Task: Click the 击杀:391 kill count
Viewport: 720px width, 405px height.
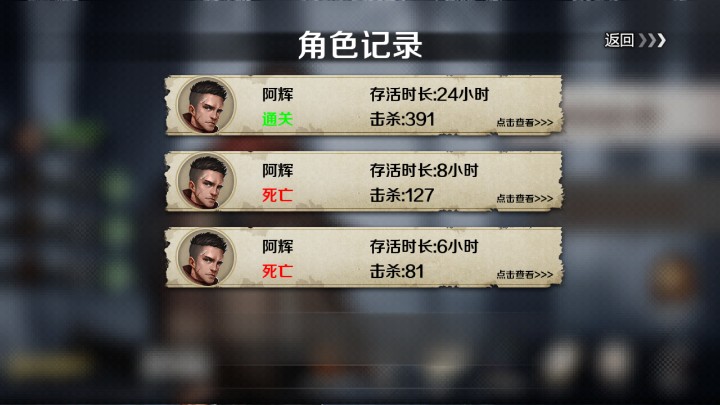Action: coord(402,119)
